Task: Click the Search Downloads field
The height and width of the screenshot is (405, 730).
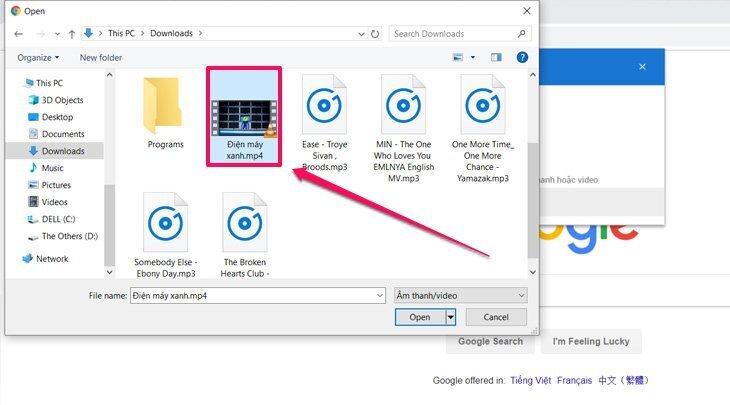Action: pos(460,34)
